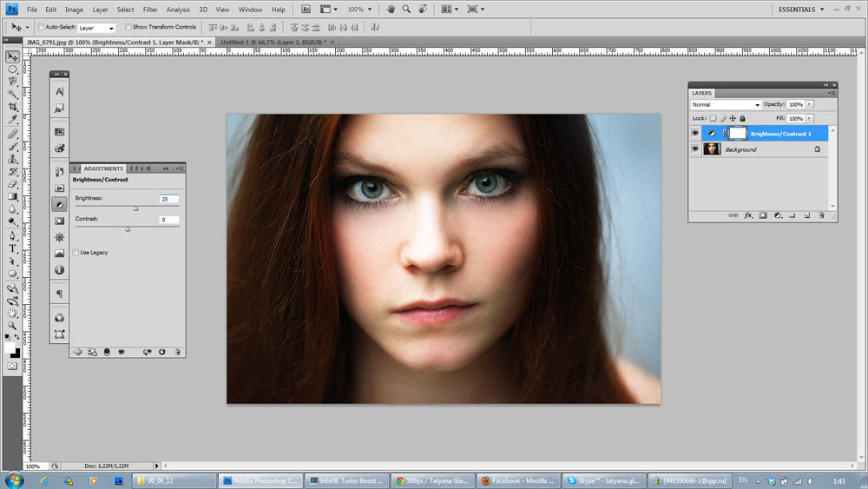Select the Horizontal Type tool
This screenshot has width=868, height=489.
12,248
